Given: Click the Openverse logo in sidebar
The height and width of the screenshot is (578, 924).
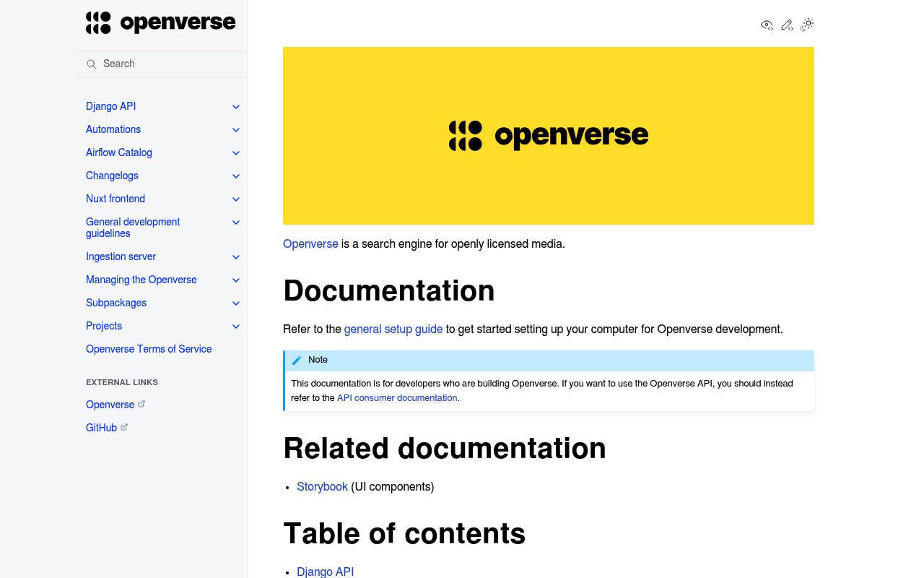Looking at the screenshot, I should 160,22.
